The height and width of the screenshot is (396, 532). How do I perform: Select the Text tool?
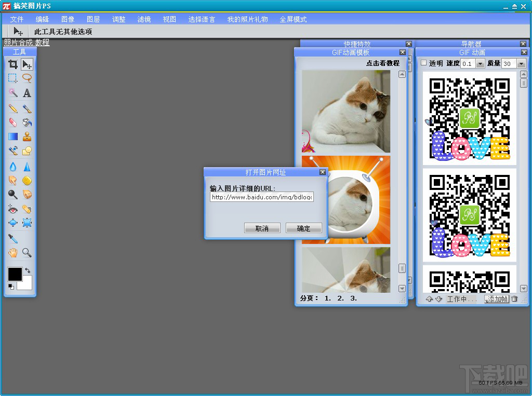[x=27, y=92]
